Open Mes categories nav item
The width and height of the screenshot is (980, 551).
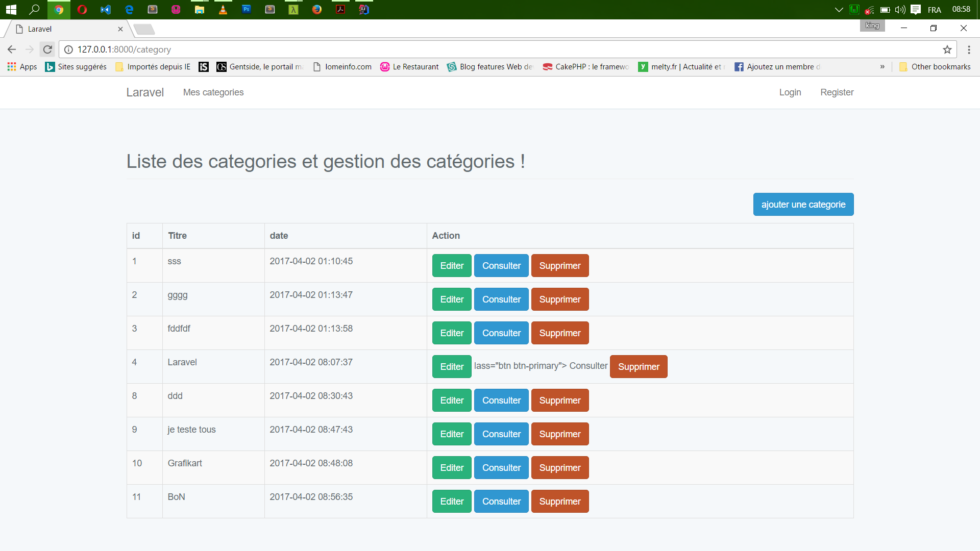[x=213, y=92]
